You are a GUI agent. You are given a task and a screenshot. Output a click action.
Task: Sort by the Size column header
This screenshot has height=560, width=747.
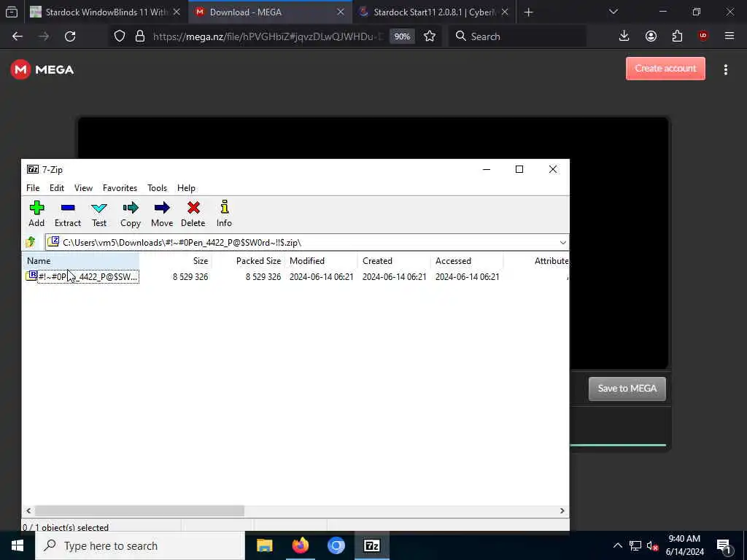[x=175, y=261]
